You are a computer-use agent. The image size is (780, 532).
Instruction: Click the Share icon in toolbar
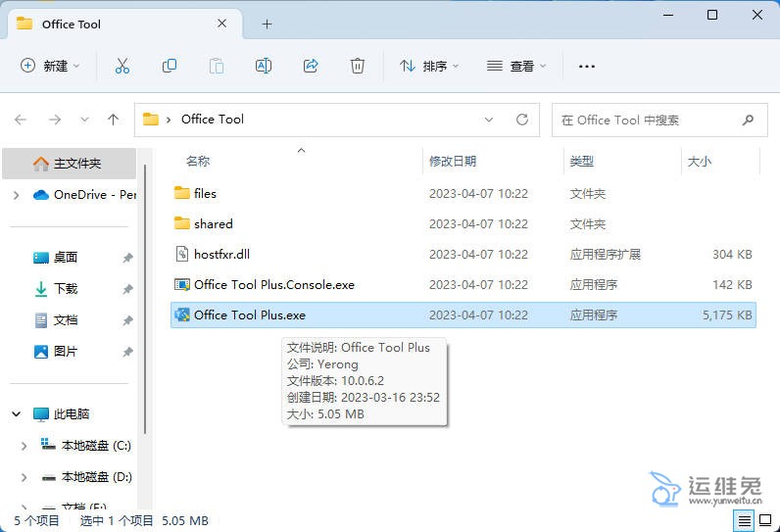pos(311,66)
